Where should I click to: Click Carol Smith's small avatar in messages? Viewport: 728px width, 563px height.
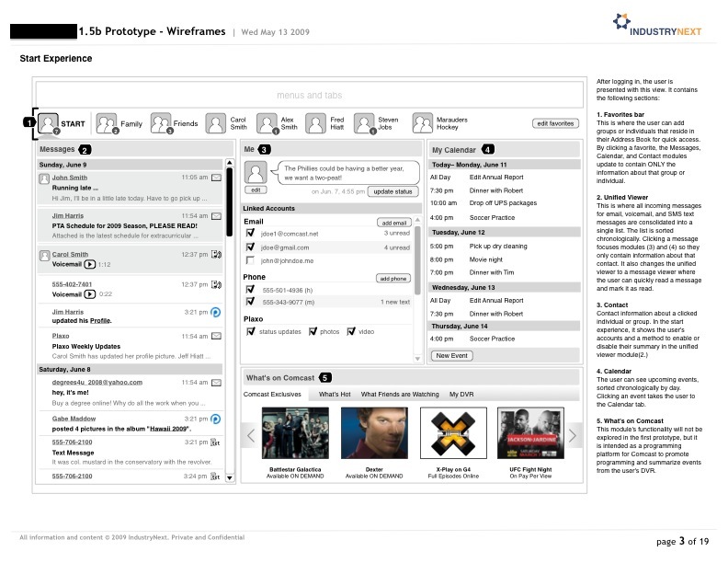point(44,256)
